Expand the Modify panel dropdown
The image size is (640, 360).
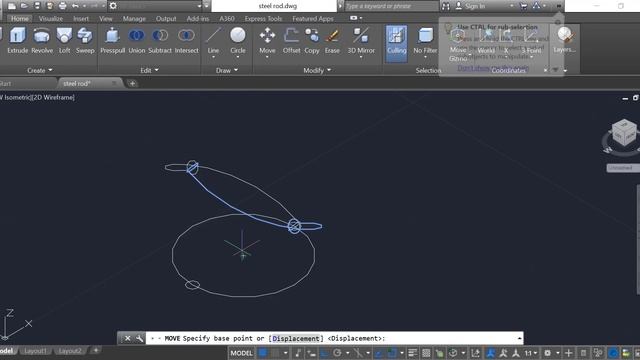317,70
